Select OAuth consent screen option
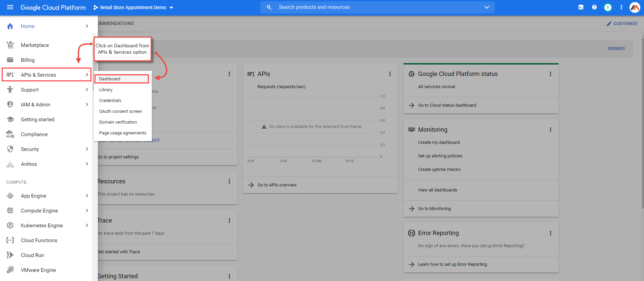This screenshot has height=281, width=644. coord(122,111)
